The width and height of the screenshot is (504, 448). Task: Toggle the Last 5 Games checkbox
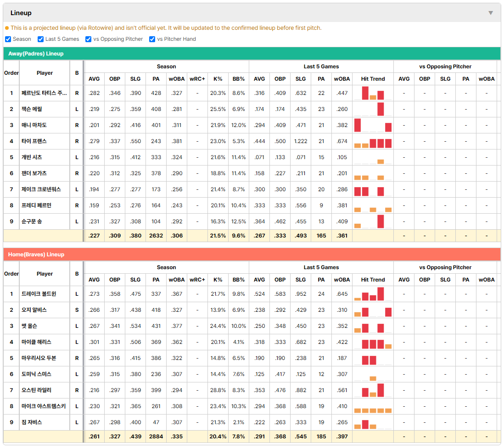pyautogui.click(x=40, y=39)
